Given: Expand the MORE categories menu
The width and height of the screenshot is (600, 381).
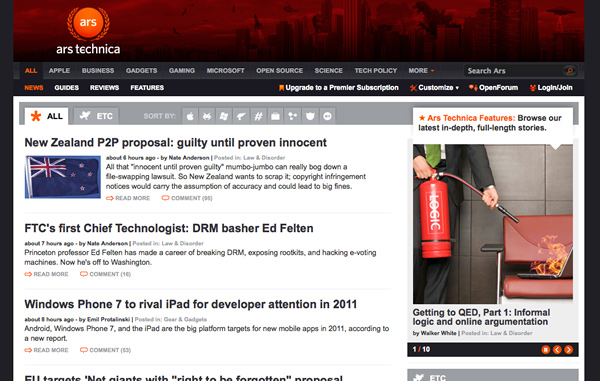Looking at the screenshot, I should coord(421,70).
